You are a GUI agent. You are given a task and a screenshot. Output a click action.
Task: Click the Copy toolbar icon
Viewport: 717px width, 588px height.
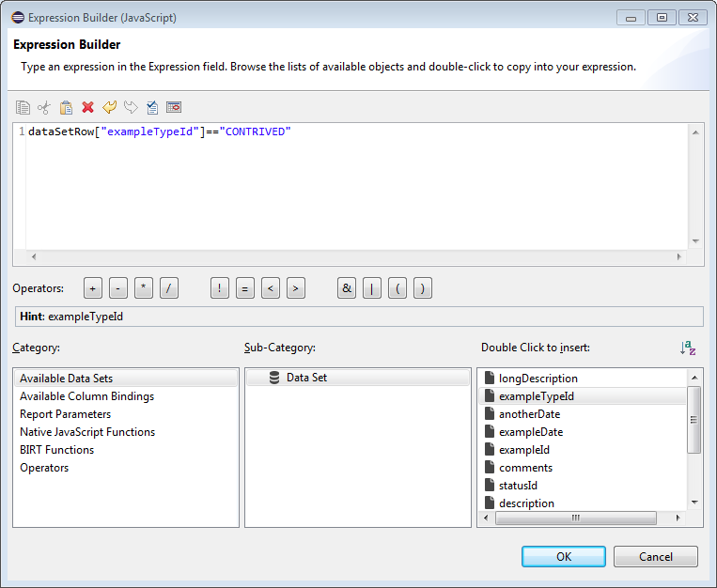click(23, 107)
